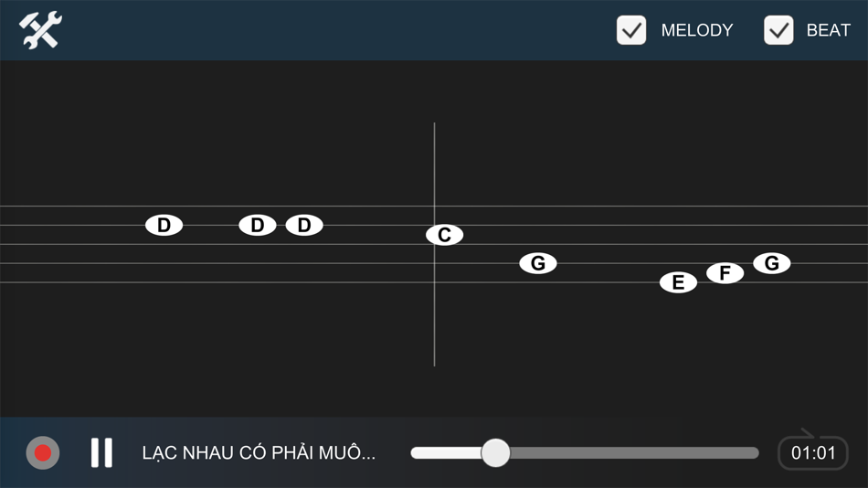Select the F note on the staff
Viewport: 868px width, 488px height.
click(725, 273)
